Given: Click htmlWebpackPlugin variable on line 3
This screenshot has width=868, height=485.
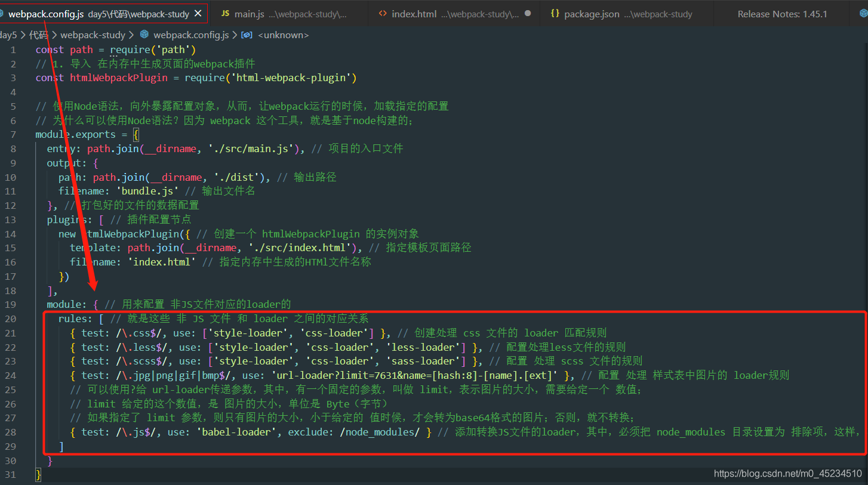Looking at the screenshot, I should tap(119, 78).
